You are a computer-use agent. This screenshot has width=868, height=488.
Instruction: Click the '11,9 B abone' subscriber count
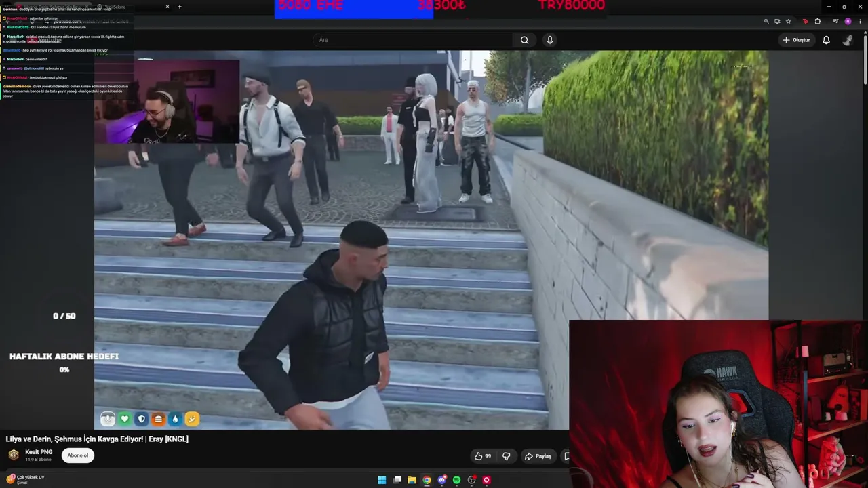point(38,460)
